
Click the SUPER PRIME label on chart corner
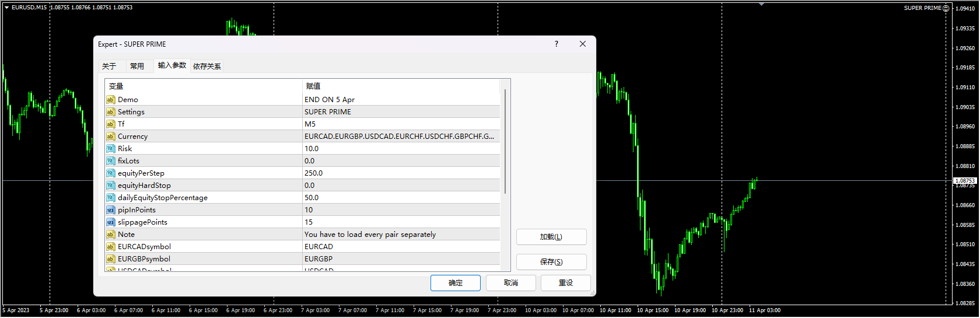923,8
